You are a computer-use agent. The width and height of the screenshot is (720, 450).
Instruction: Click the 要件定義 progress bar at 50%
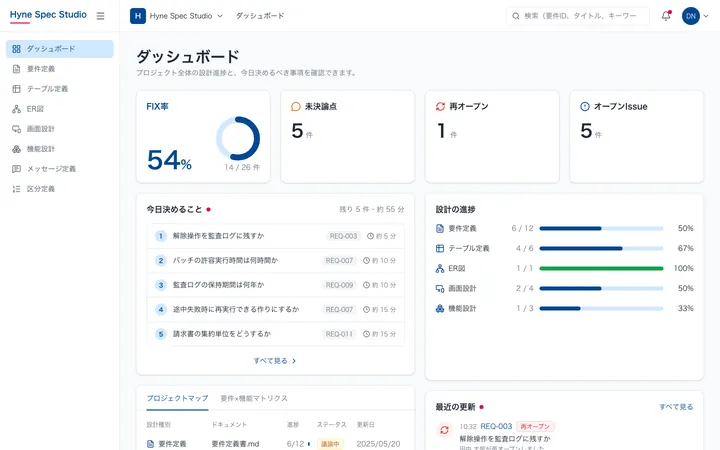click(601, 228)
